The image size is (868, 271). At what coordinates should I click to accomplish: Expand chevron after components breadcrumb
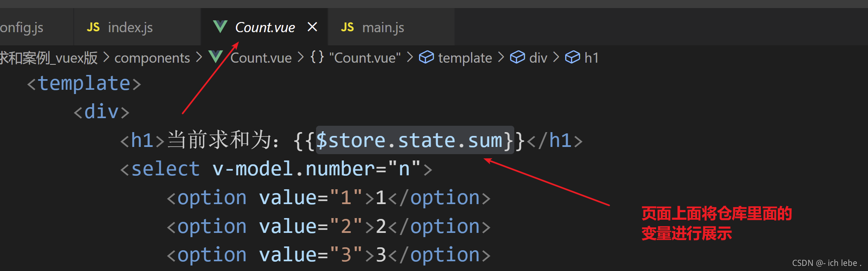click(199, 57)
